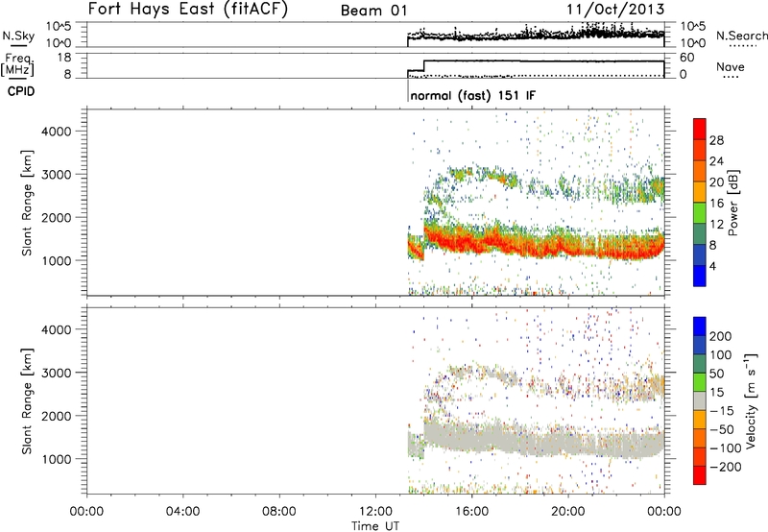
Task: Click the '16:00' time axis label
Action: pos(471,512)
